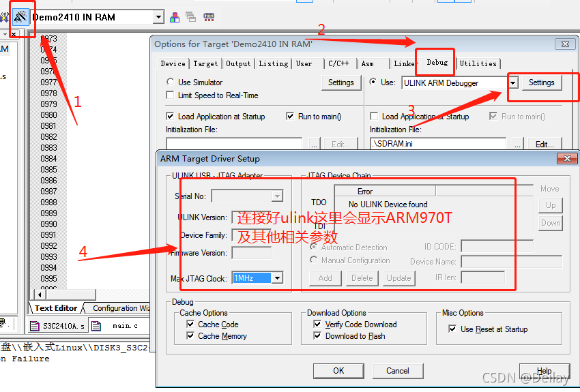
Task: Switch to the User tab
Action: click(x=304, y=63)
